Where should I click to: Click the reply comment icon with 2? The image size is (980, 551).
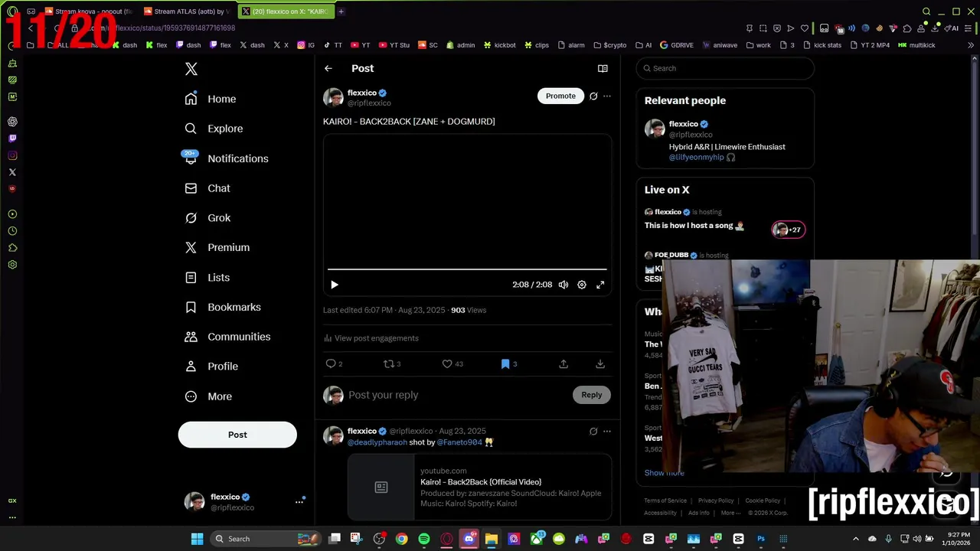point(331,364)
